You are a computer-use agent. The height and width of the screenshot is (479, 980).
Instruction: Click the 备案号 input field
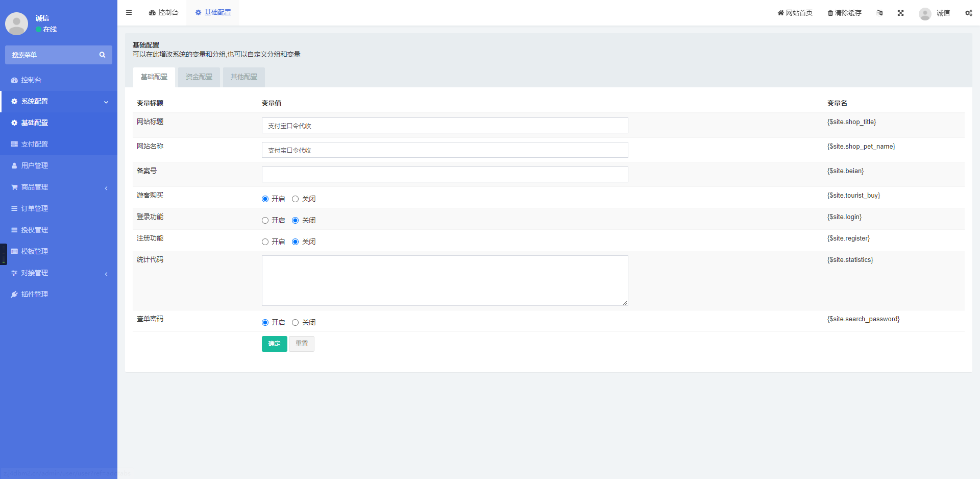click(x=445, y=174)
